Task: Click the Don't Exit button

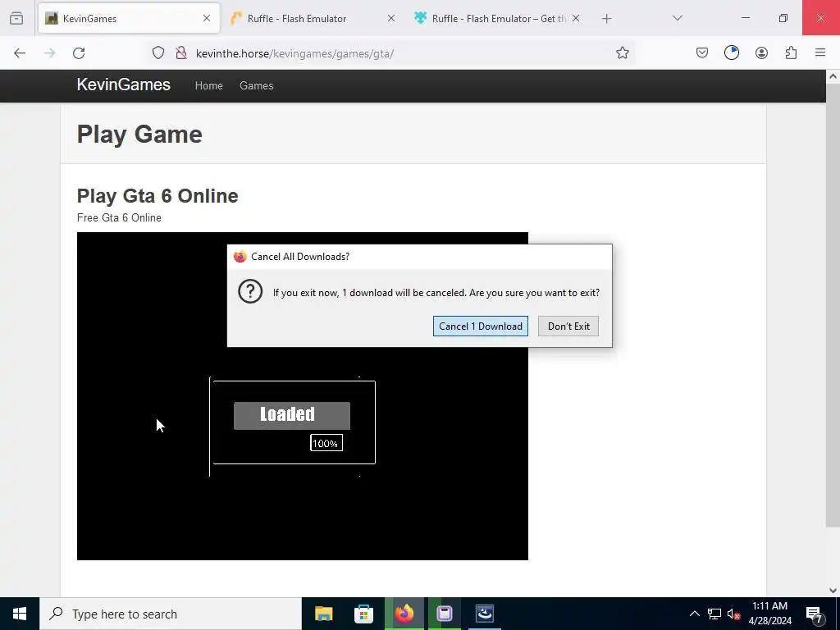Action: coord(568,326)
